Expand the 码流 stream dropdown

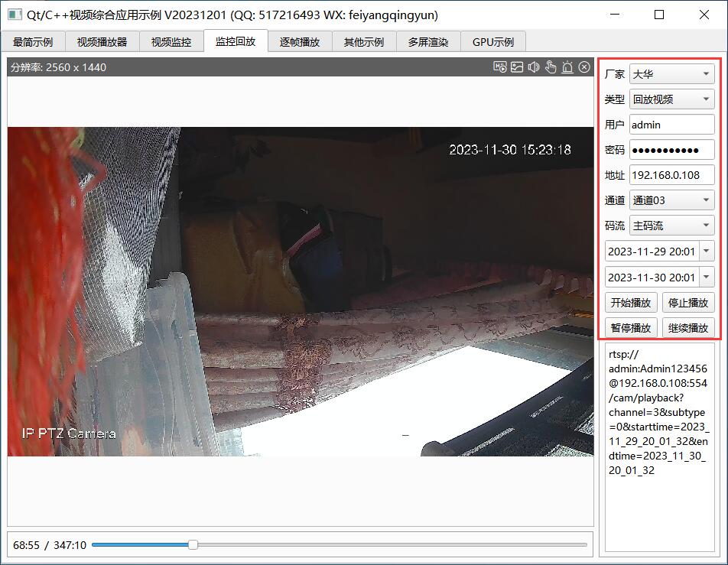coord(671,226)
